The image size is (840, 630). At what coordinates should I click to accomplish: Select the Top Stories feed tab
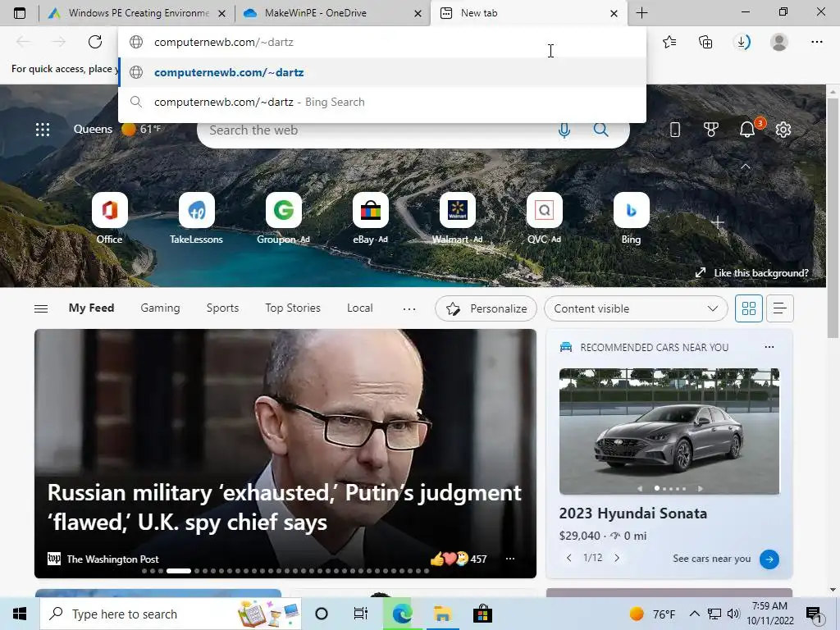(293, 308)
